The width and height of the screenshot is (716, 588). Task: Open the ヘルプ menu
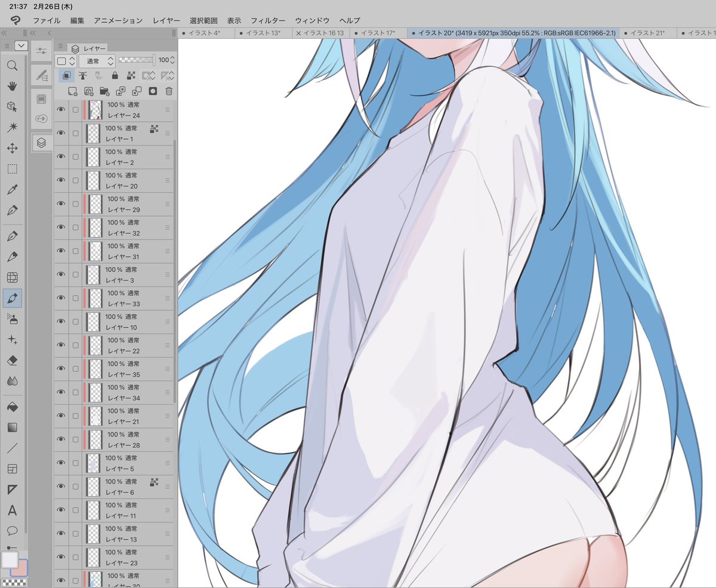click(x=348, y=20)
